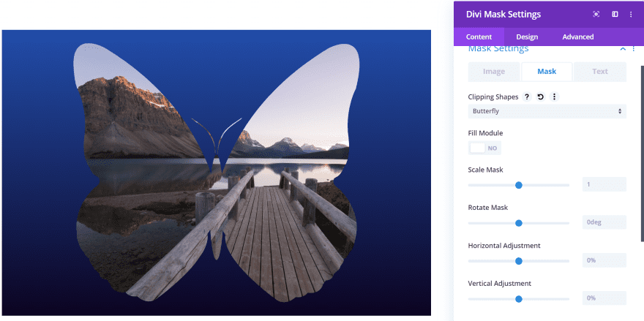Select the Content tab
The height and width of the screenshot is (321, 644).
point(479,37)
